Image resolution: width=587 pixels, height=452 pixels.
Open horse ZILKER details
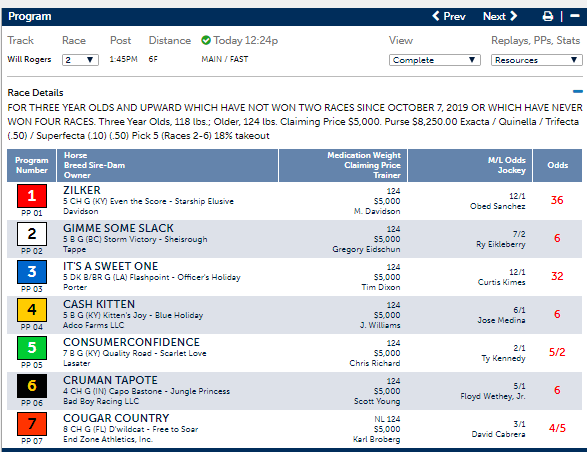tap(82, 190)
